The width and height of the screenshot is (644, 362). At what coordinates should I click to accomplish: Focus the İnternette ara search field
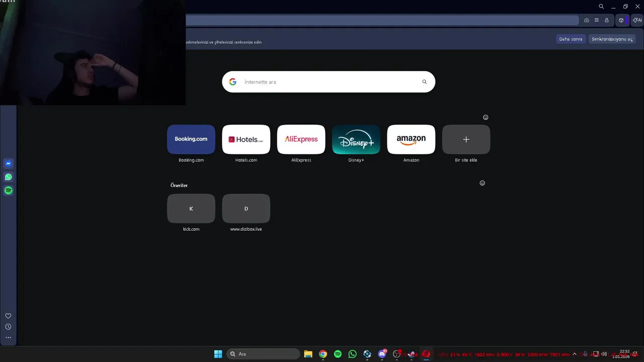329,82
